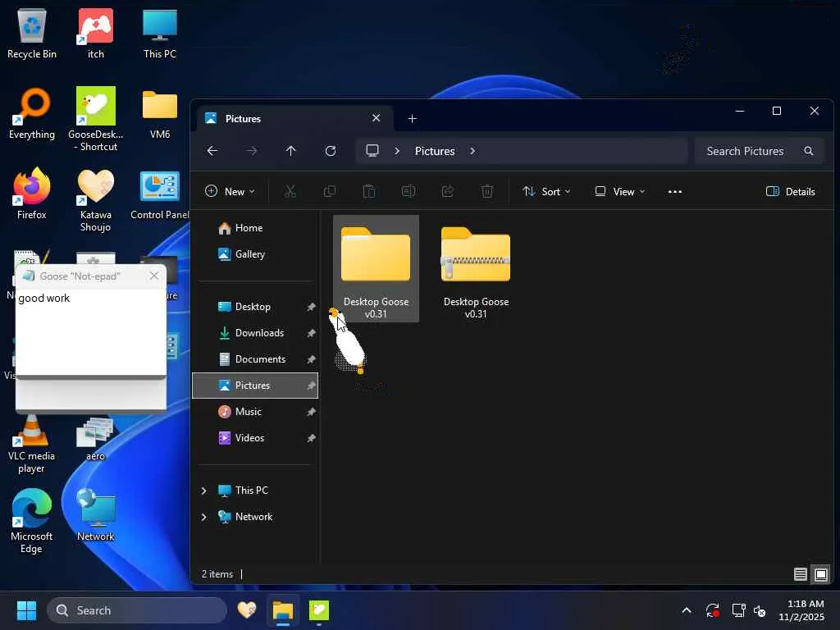Unpin Downloads from Quick access
This screenshot has height=630, width=840.
pos(311,333)
